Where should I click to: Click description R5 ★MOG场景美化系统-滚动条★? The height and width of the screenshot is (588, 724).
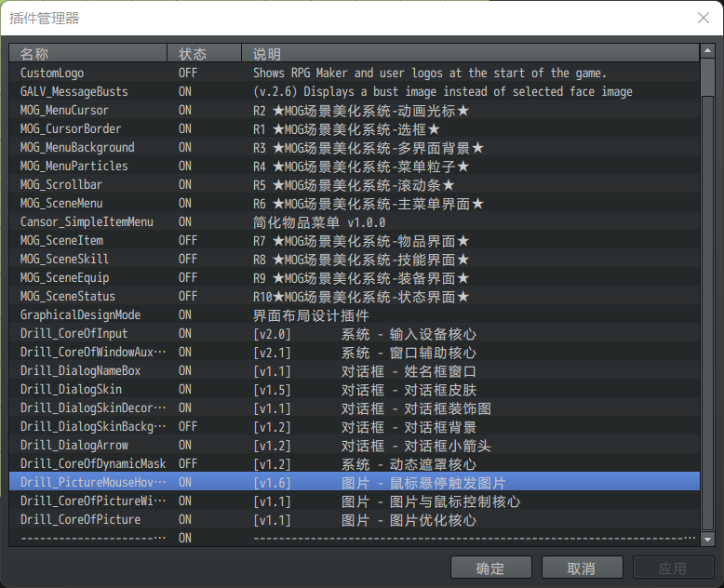point(354,184)
